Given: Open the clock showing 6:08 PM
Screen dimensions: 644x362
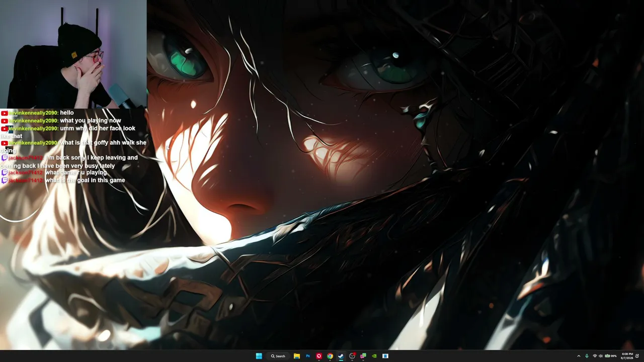Looking at the screenshot, I should pos(627,356).
